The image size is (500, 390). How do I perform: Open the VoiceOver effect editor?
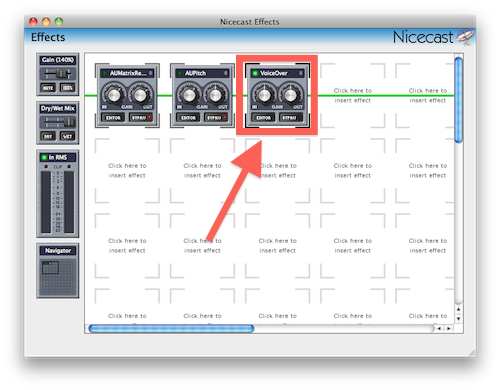(x=264, y=118)
